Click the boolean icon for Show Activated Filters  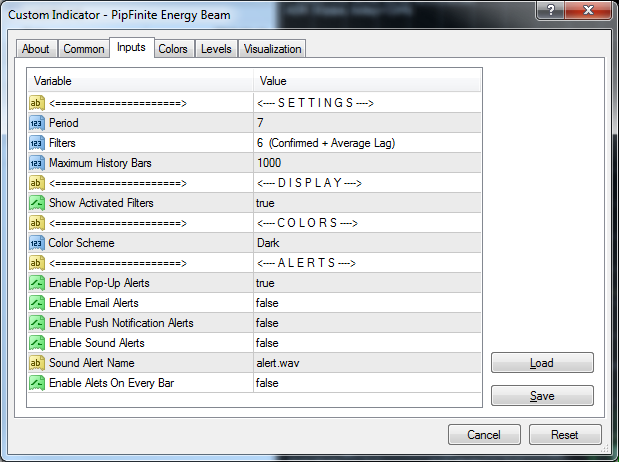37,203
